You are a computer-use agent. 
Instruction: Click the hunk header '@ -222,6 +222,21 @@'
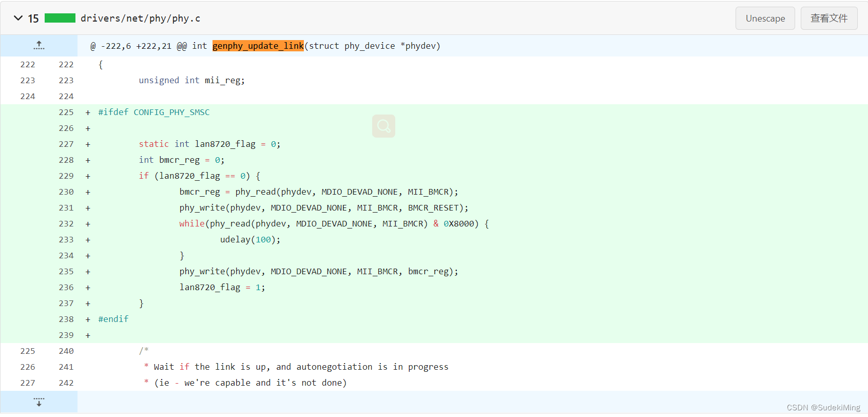pyautogui.click(x=139, y=46)
